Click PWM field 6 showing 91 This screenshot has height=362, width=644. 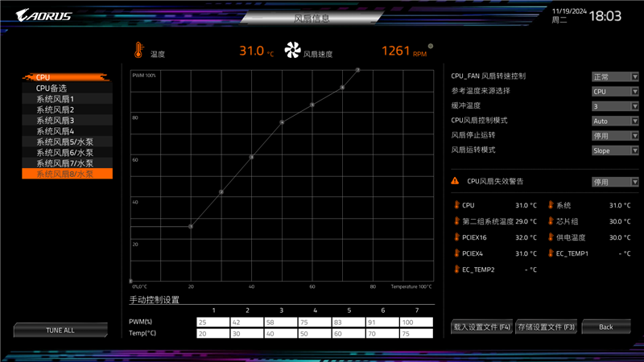pos(382,323)
